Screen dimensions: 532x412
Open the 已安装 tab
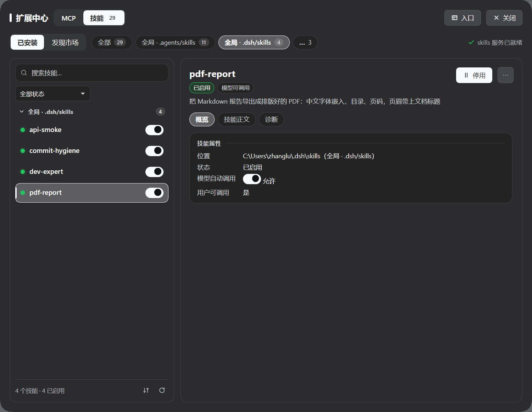coord(27,43)
